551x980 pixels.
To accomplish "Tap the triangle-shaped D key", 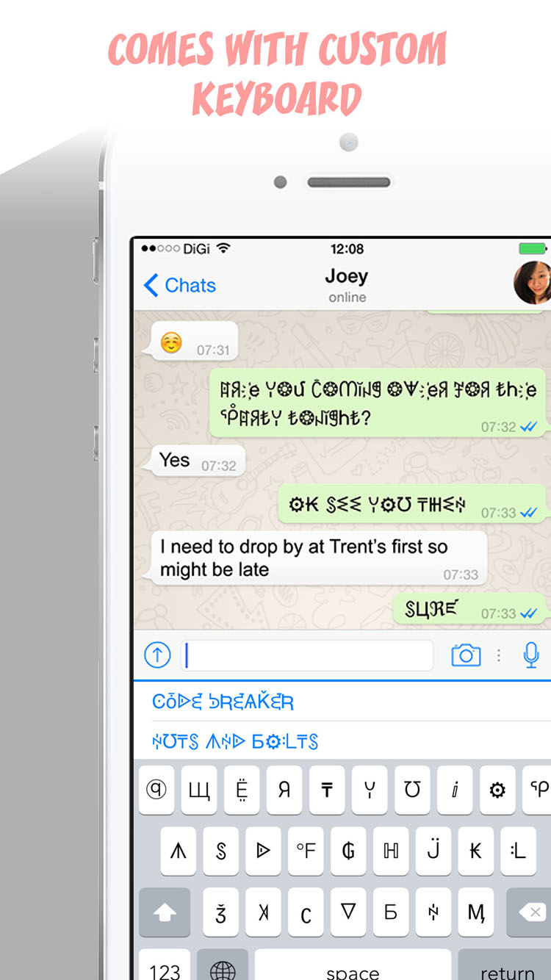I will [263, 851].
